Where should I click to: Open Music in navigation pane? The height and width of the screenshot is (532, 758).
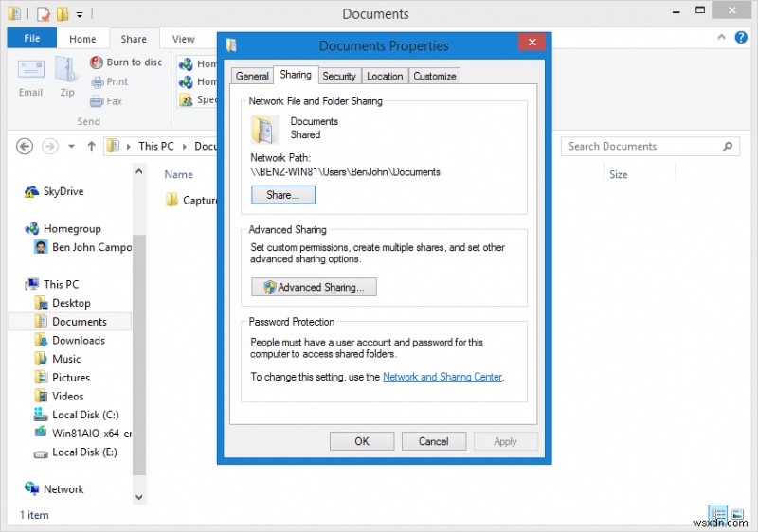pos(57,359)
